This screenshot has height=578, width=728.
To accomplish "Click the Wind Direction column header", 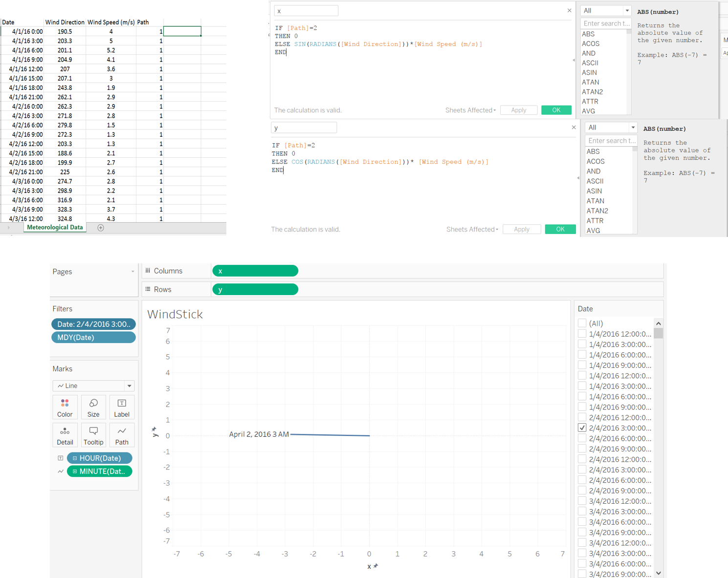I will 65,22.
